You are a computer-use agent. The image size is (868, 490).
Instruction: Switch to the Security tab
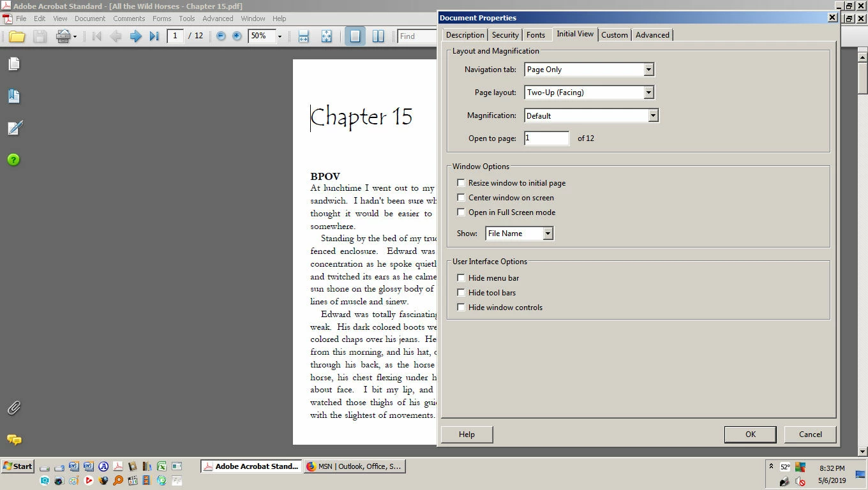pyautogui.click(x=505, y=35)
